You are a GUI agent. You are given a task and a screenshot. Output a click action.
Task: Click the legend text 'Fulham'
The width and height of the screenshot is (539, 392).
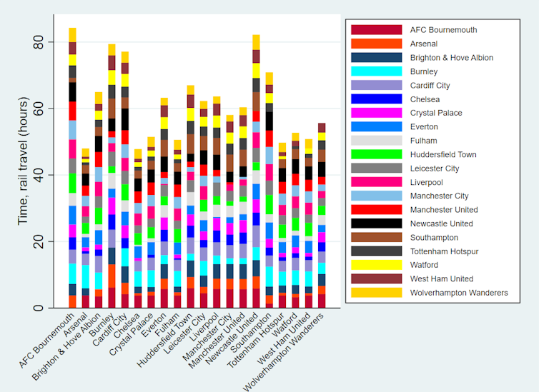(423, 141)
